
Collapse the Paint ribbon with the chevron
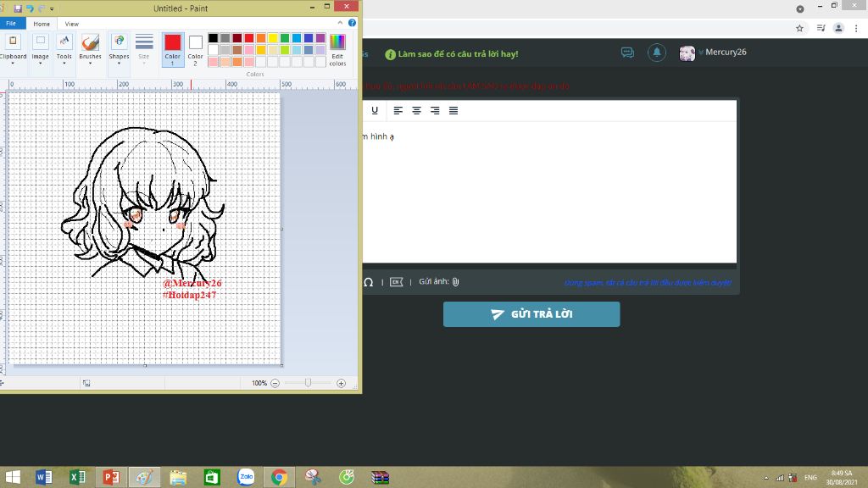(x=340, y=23)
